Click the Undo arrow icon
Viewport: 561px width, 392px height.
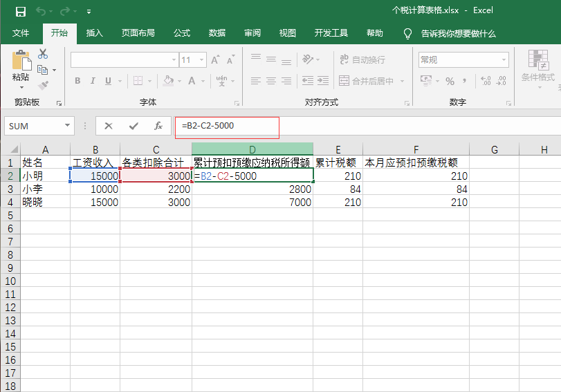(40, 12)
